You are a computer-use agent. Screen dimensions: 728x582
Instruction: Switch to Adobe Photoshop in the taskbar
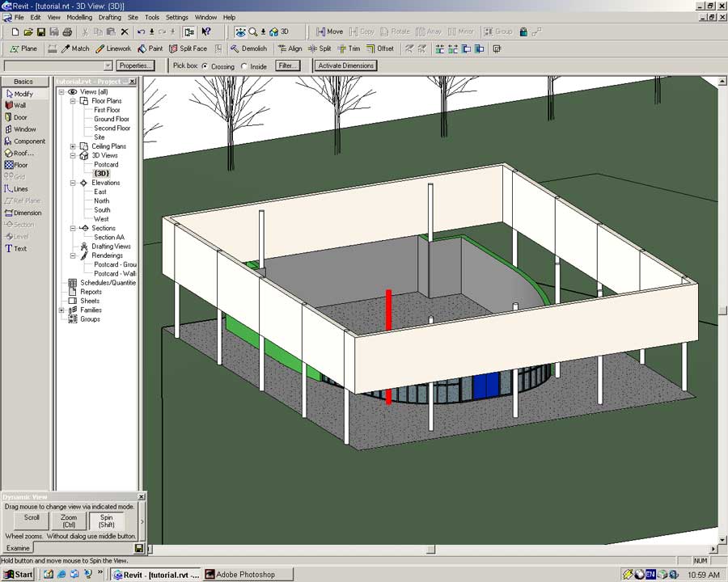click(248, 575)
